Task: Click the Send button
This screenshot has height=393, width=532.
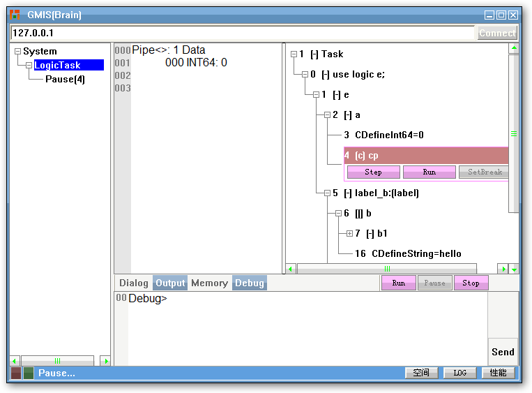Action: [503, 352]
